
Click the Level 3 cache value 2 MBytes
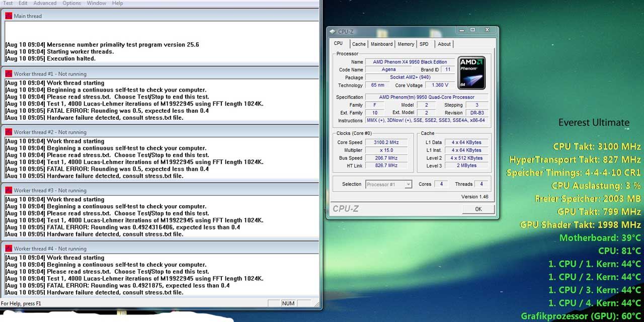(x=466, y=166)
